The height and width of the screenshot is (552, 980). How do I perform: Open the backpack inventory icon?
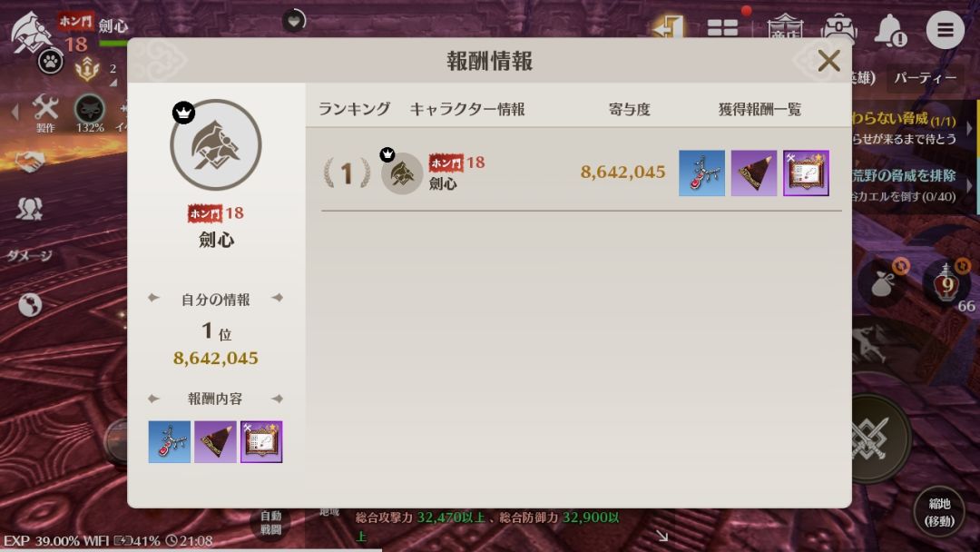[838, 29]
